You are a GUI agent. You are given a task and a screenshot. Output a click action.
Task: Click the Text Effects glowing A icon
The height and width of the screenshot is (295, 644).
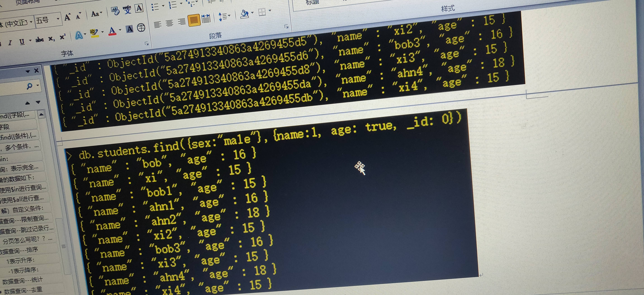[79, 35]
